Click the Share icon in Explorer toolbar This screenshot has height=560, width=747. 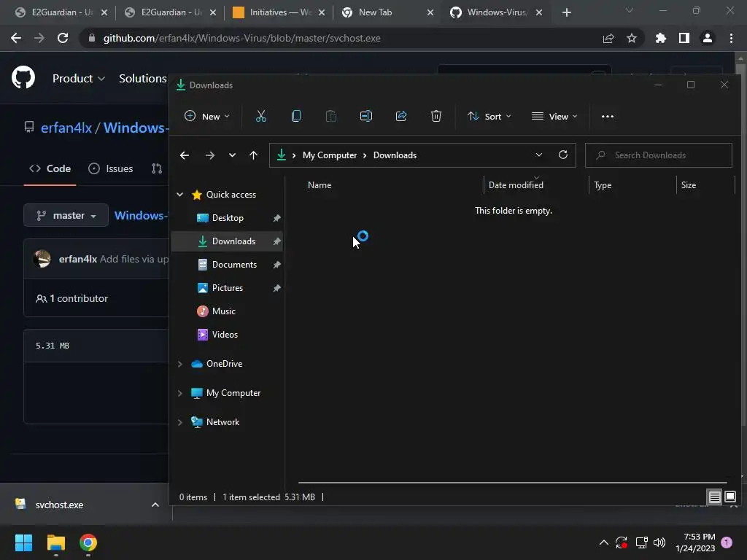401,116
